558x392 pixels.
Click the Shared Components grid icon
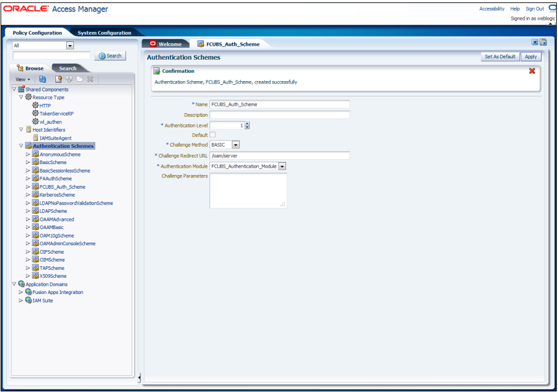21,89
